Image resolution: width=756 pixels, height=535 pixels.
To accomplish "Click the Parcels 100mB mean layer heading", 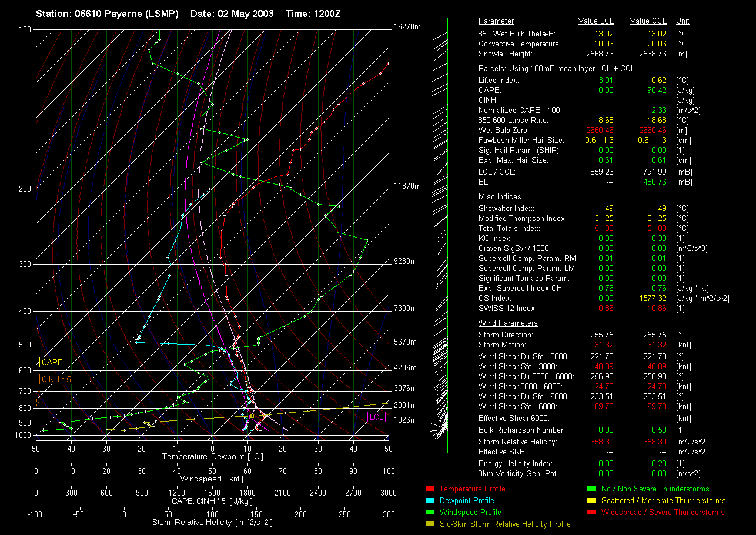I will (x=556, y=69).
